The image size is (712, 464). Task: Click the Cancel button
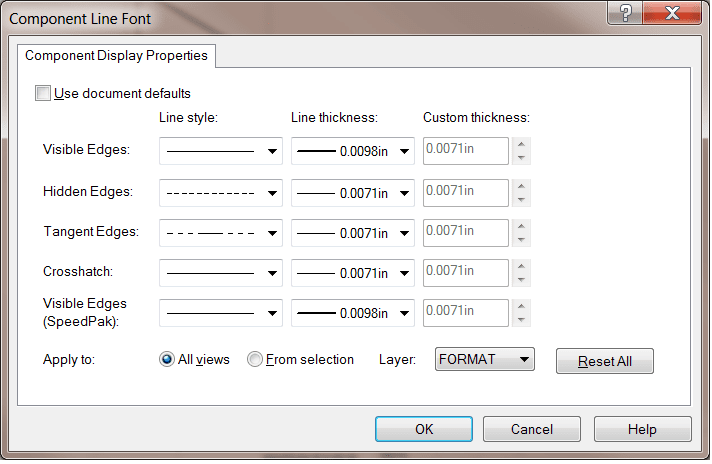pyautogui.click(x=532, y=429)
